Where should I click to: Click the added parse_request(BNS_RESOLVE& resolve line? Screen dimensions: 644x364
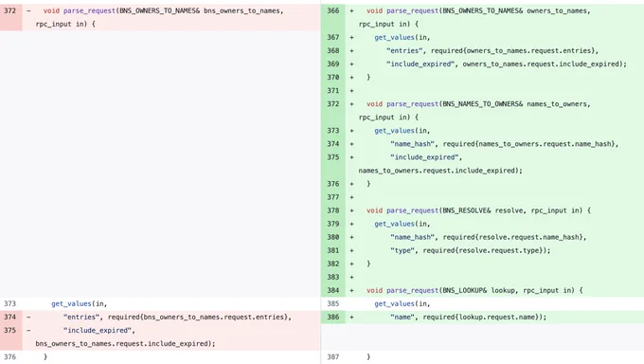(x=478, y=210)
